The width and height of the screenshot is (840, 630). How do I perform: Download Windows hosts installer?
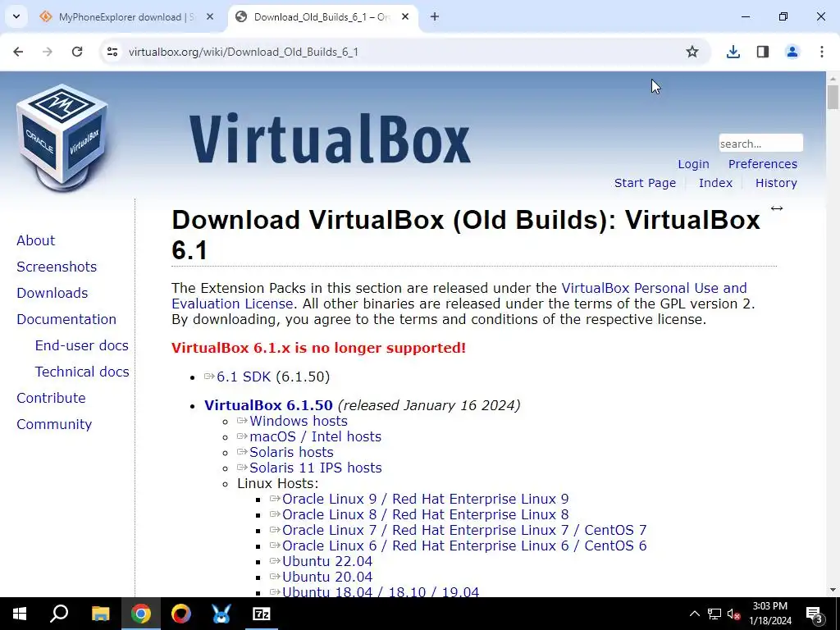299,421
